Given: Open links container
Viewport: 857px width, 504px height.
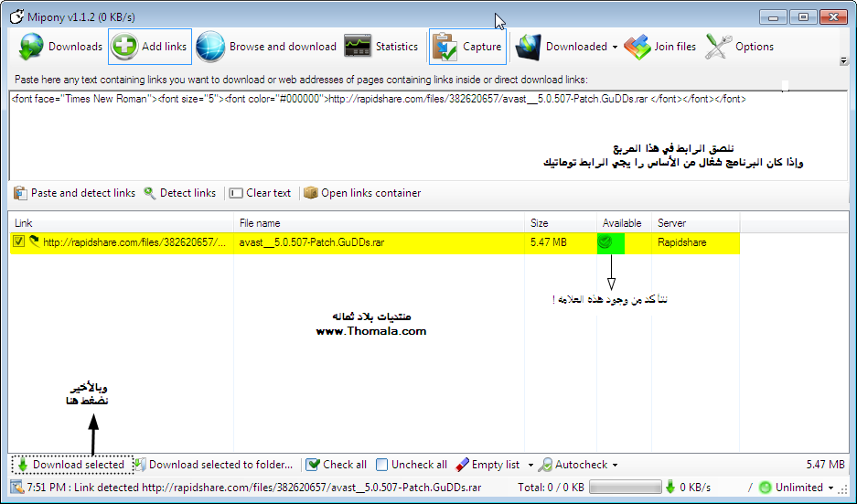Looking at the screenshot, I should coord(362,193).
